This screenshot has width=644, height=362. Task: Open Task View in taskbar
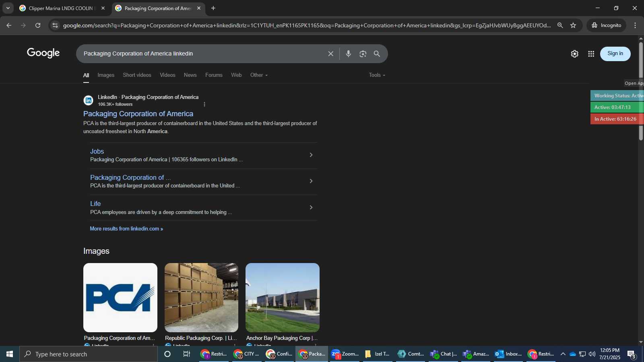pos(187,354)
